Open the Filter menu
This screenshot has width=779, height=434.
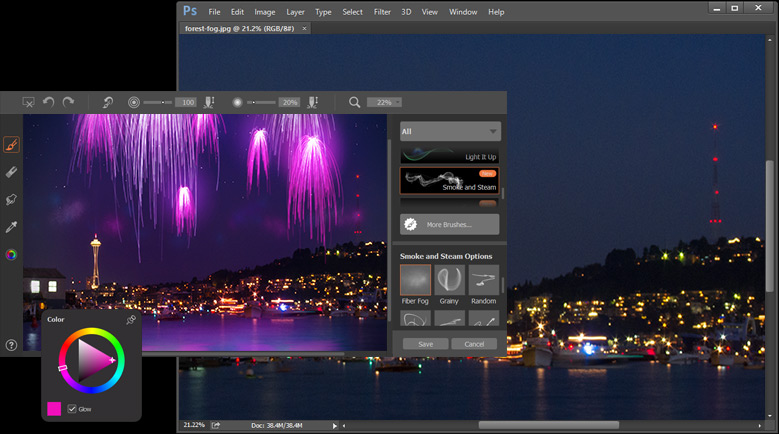(x=382, y=12)
